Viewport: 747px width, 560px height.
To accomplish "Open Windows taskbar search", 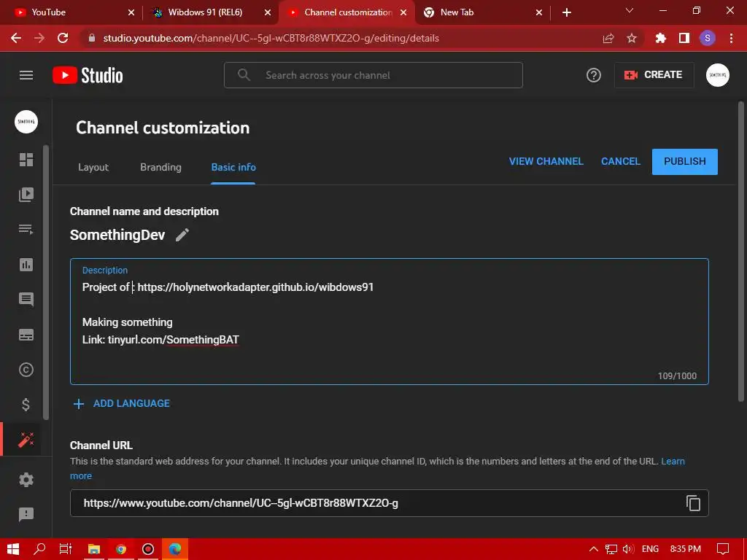I will [x=39, y=549].
